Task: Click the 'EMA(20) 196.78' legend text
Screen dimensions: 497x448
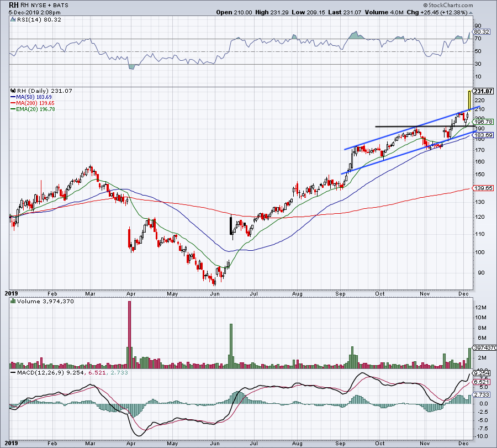Action: [x=35, y=109]
